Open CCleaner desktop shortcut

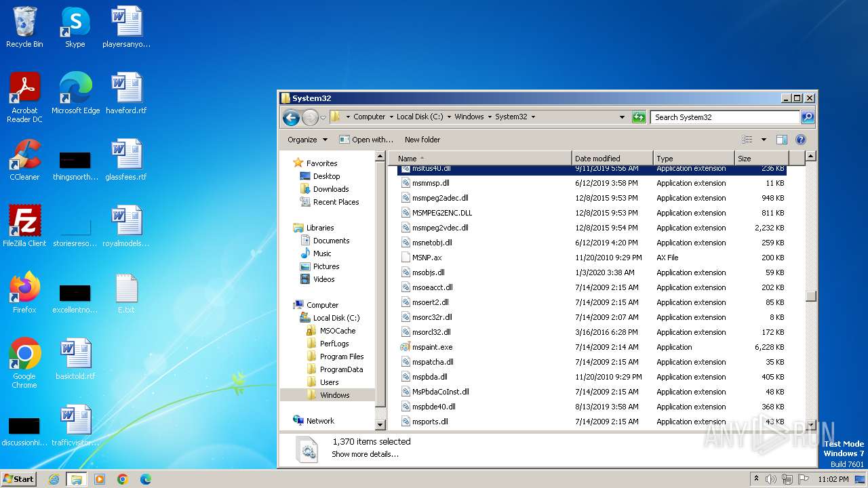[24, 160]
